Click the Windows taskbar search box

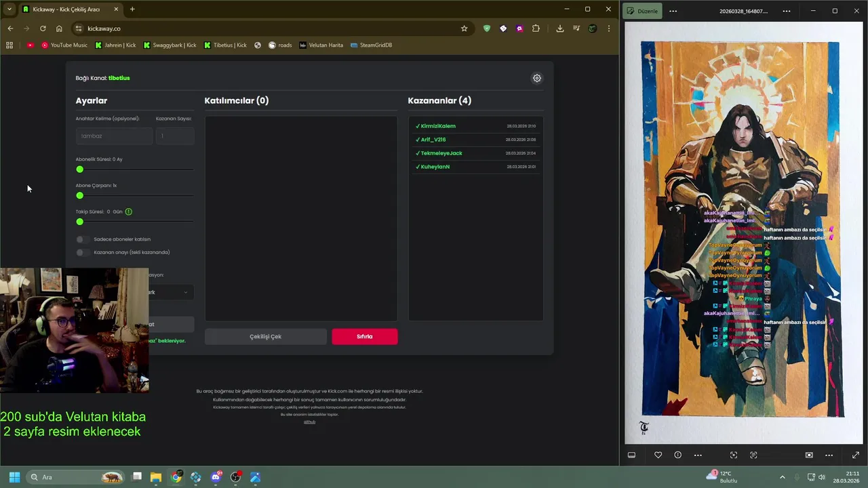point(75,477)
